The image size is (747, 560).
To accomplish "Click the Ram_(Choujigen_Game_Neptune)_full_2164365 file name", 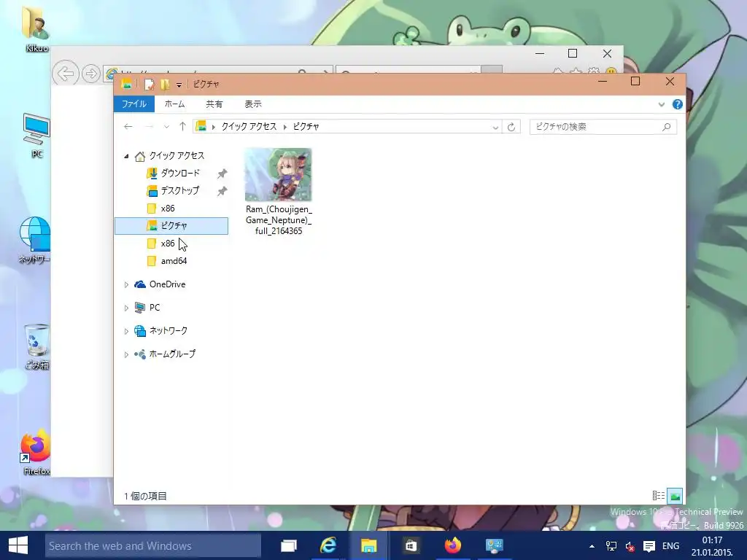I will [279, 220].
